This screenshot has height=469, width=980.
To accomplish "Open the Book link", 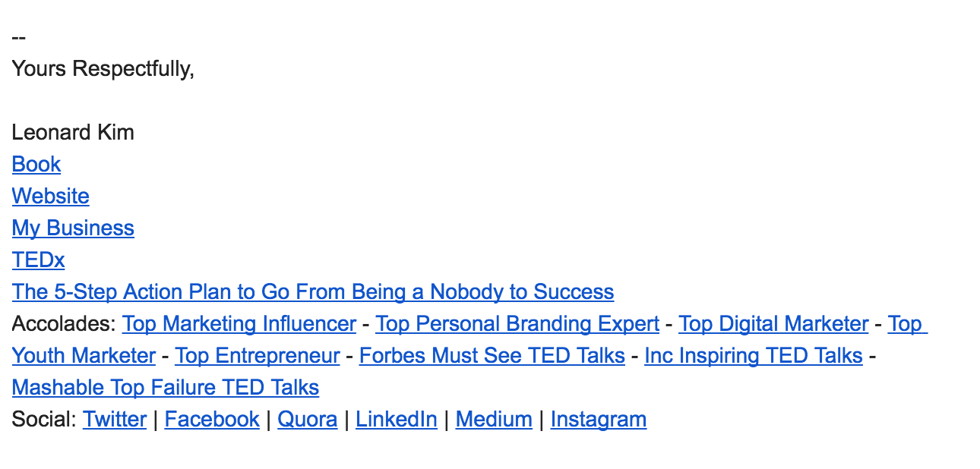I will pyautogui.click(x=36, y=165).
